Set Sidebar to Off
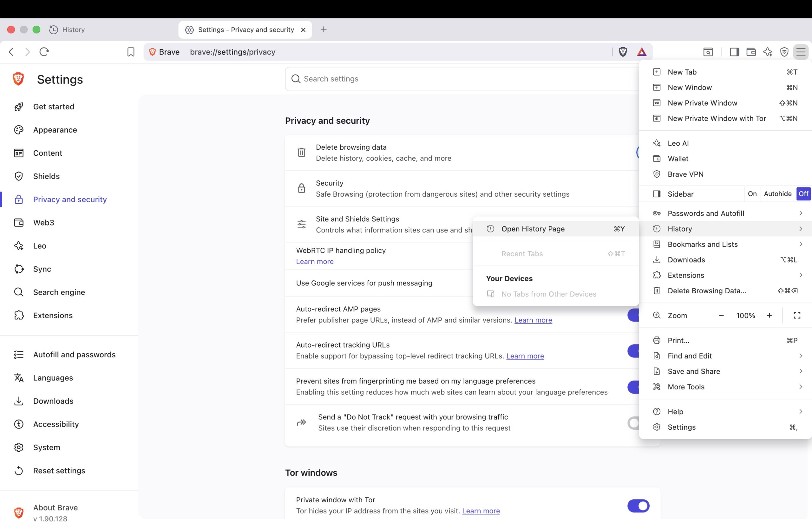This screenshot has height=528, width=812. click(x=803, y=194)
